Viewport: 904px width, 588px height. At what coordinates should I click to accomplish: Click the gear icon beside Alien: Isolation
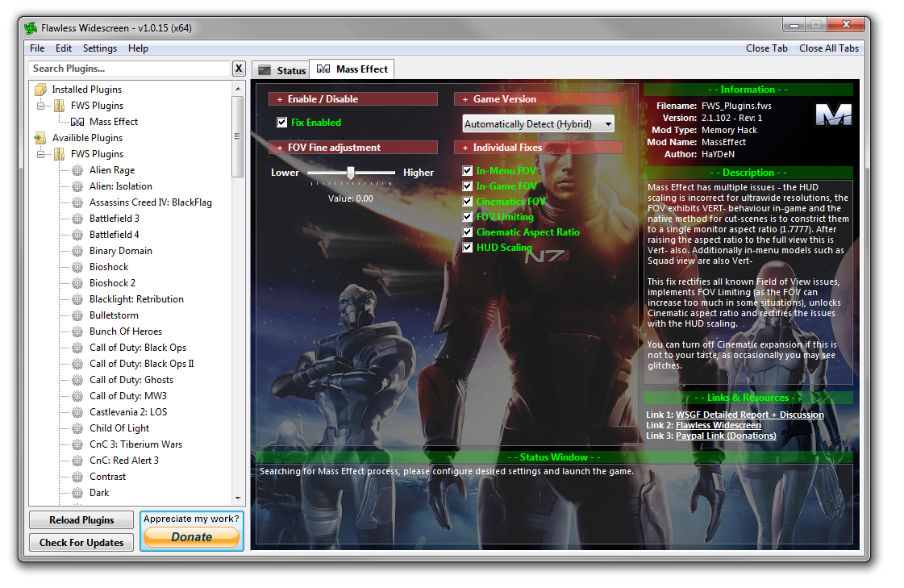pos(77,186)
